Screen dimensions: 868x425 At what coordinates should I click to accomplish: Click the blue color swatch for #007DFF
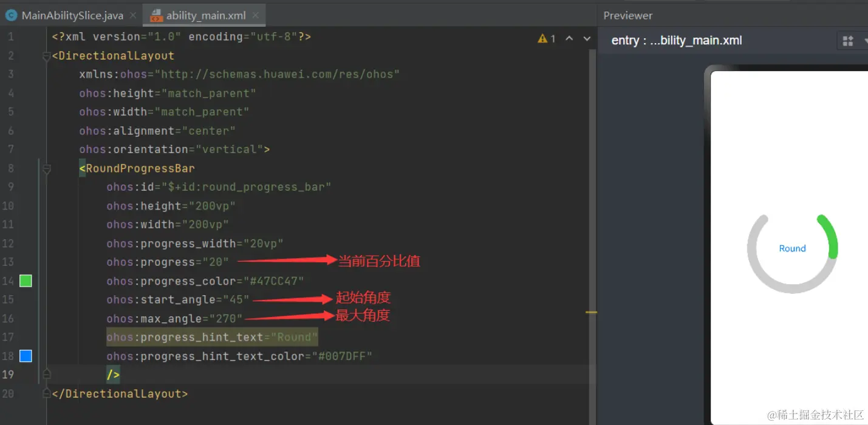coord(26,356)
